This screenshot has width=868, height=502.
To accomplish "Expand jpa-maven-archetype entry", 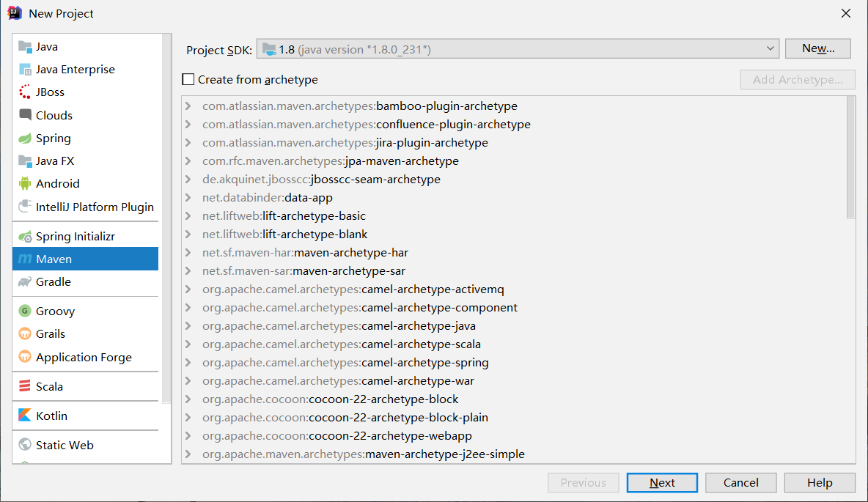I will [x=188, y=160].
